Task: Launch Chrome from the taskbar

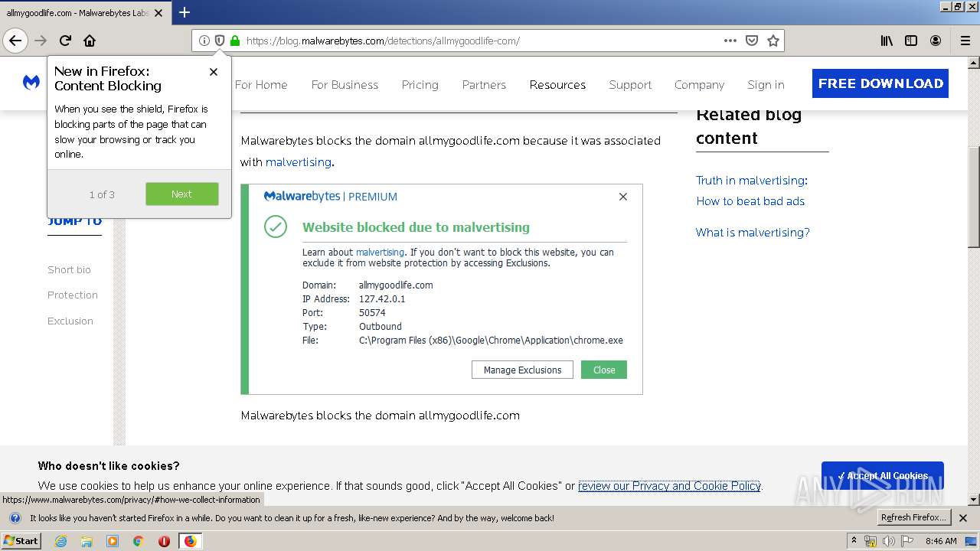Action: [139, 541]
